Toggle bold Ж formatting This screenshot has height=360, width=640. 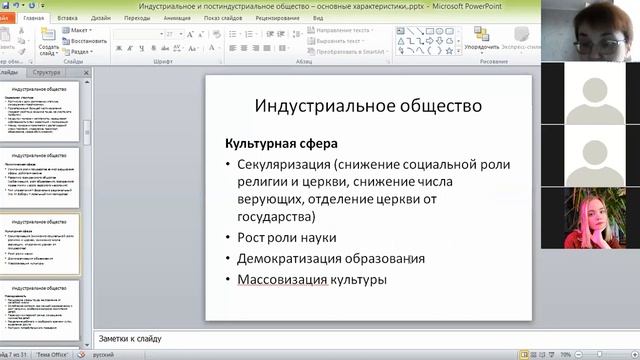(x=119, y=49)
